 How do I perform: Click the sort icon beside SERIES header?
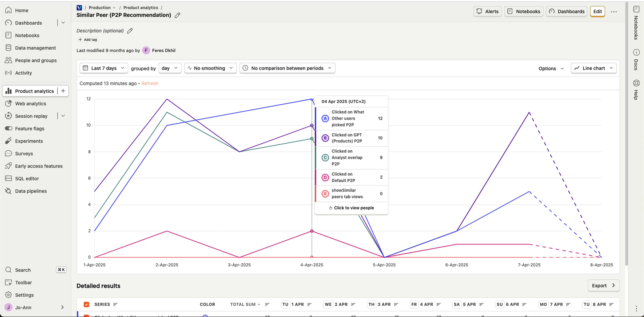click(115, 304)
